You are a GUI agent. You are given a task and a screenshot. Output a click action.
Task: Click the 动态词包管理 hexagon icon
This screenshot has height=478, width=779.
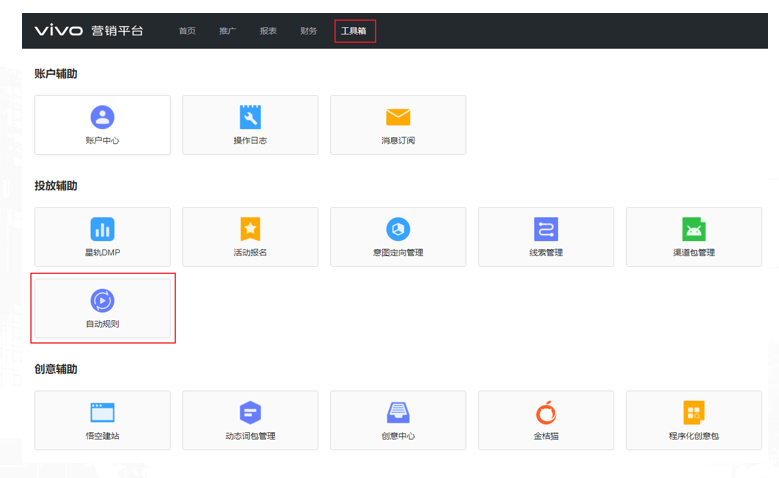coord(250,412)
